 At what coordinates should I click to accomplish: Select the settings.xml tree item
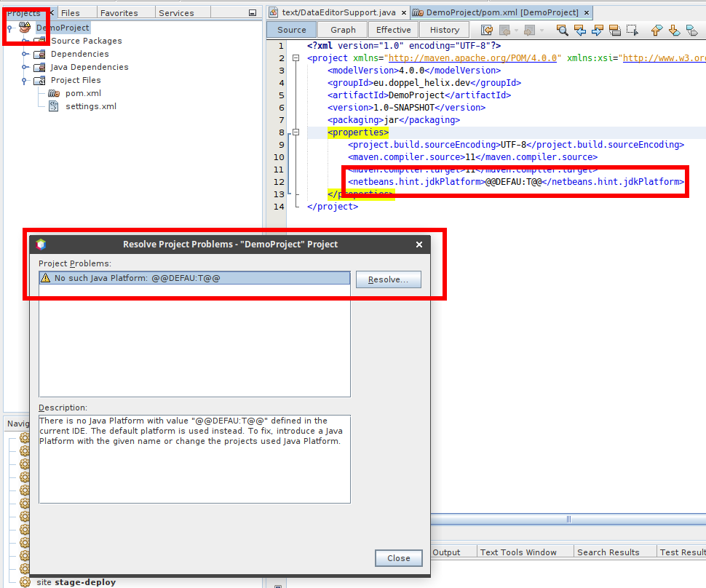pyautogui.click(x=91, y=106)
